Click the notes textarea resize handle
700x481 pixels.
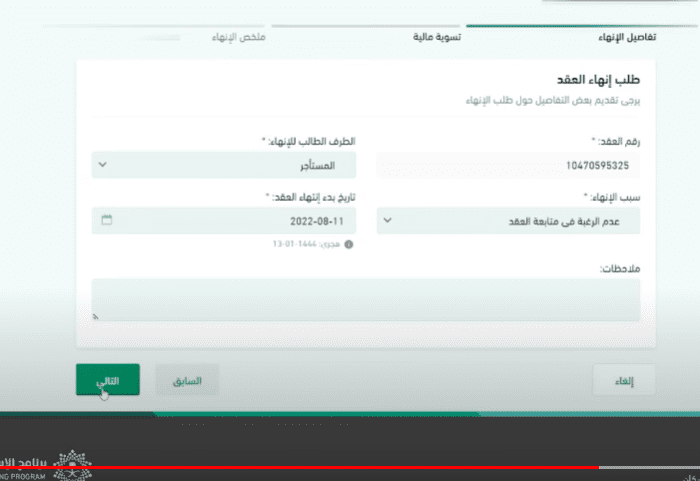click(96, 317)
